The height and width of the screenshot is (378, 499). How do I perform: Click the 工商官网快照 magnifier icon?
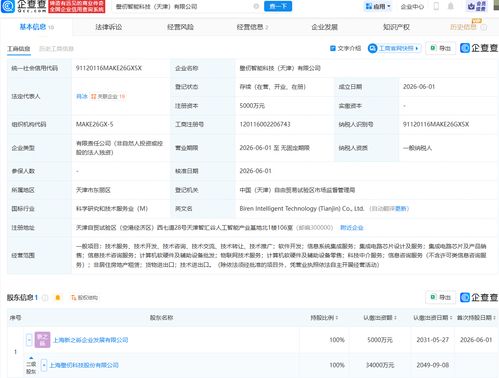(372, 48)
